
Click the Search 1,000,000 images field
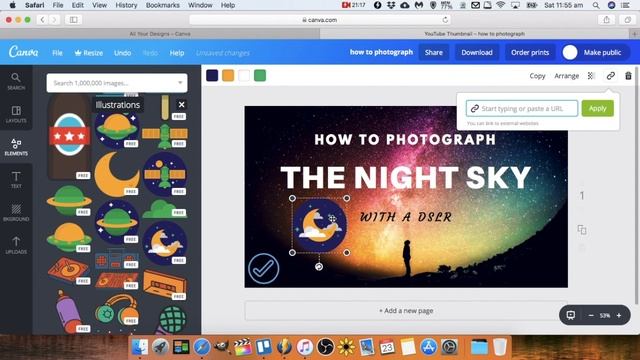coord(117,83)
